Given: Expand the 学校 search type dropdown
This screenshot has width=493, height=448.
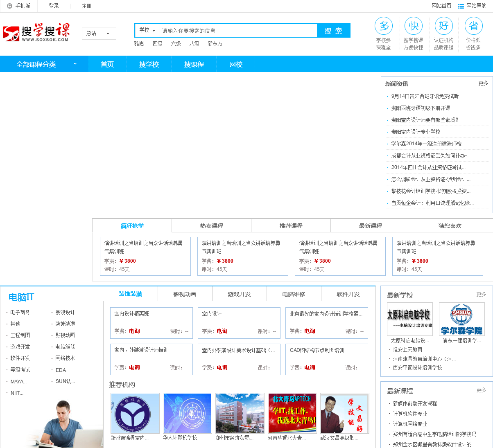Looking at the screenshot, I should coord(147,30).
